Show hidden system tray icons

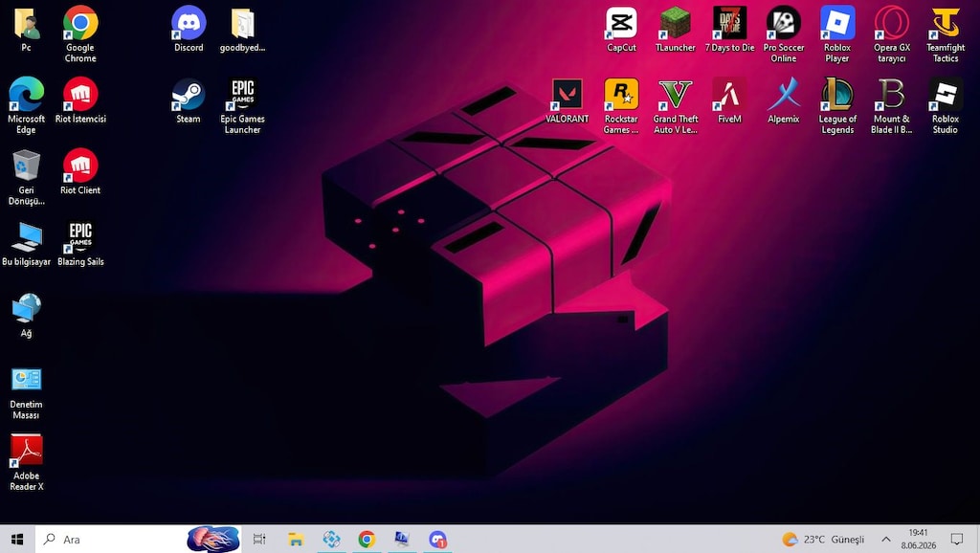[885, 539]
